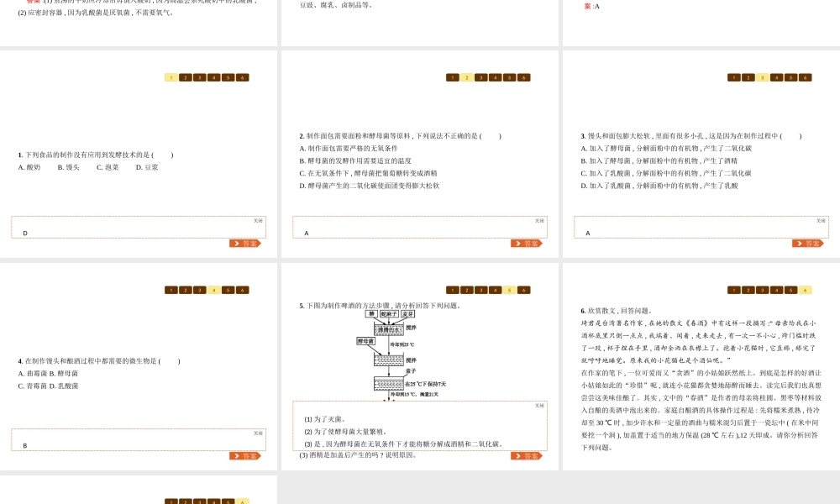Go to tab 6 from the question 4 slide
The width and height of the screenshot is (840, 504).
click(x=242, y=291)
